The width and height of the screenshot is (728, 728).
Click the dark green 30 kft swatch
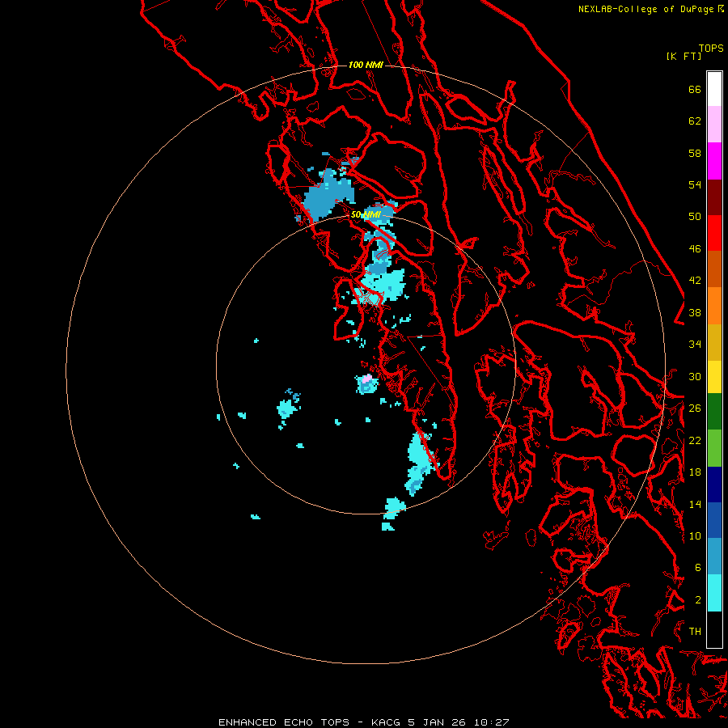(714, 412)
